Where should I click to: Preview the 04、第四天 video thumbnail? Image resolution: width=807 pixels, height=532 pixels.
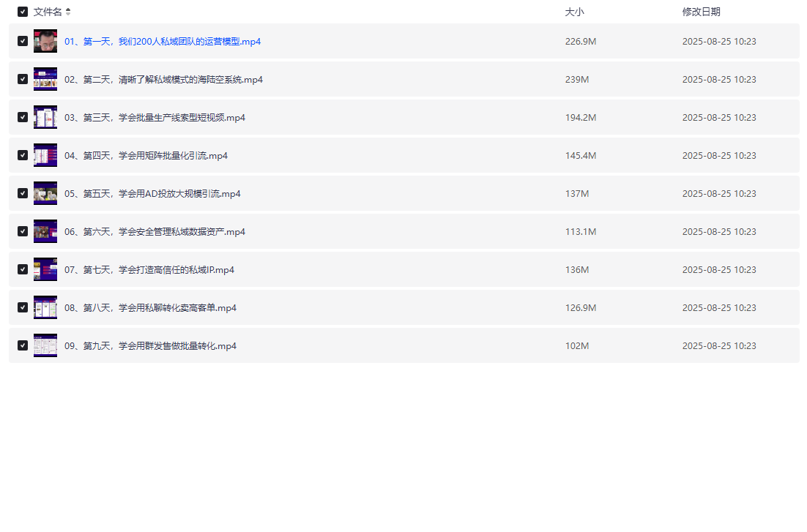point(45,155)
